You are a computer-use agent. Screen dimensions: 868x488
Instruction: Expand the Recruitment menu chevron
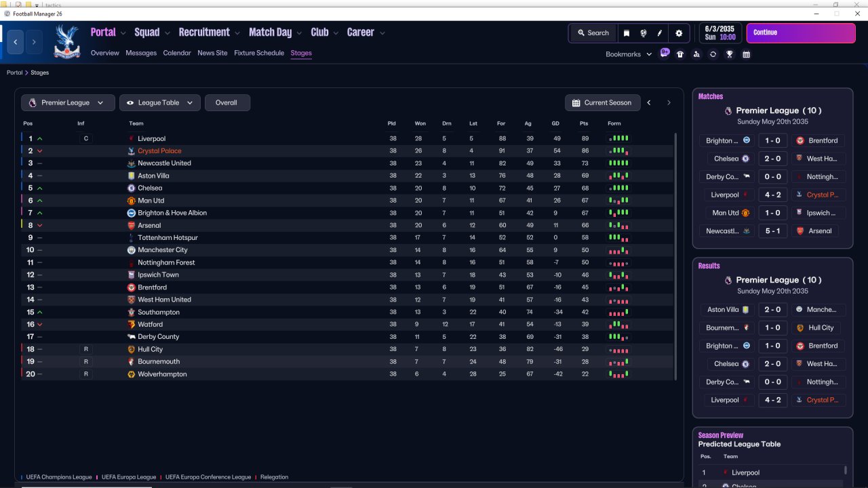point(237,33)
